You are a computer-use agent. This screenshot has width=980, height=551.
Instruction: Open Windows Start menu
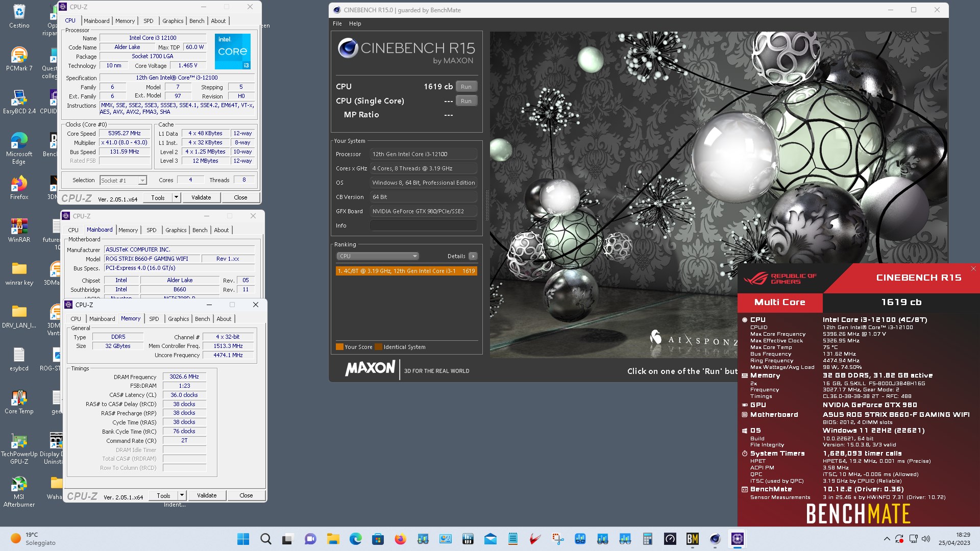click(x=243, y=539)
